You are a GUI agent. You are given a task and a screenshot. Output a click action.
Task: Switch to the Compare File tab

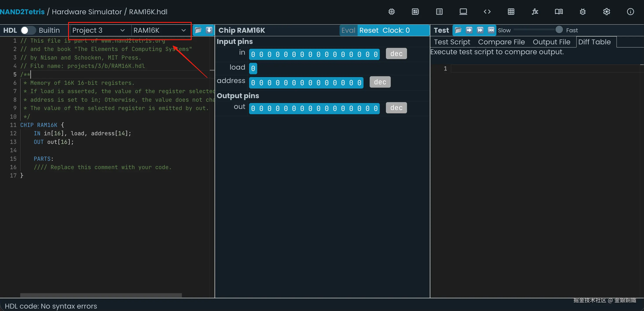(x=501, y=42)
